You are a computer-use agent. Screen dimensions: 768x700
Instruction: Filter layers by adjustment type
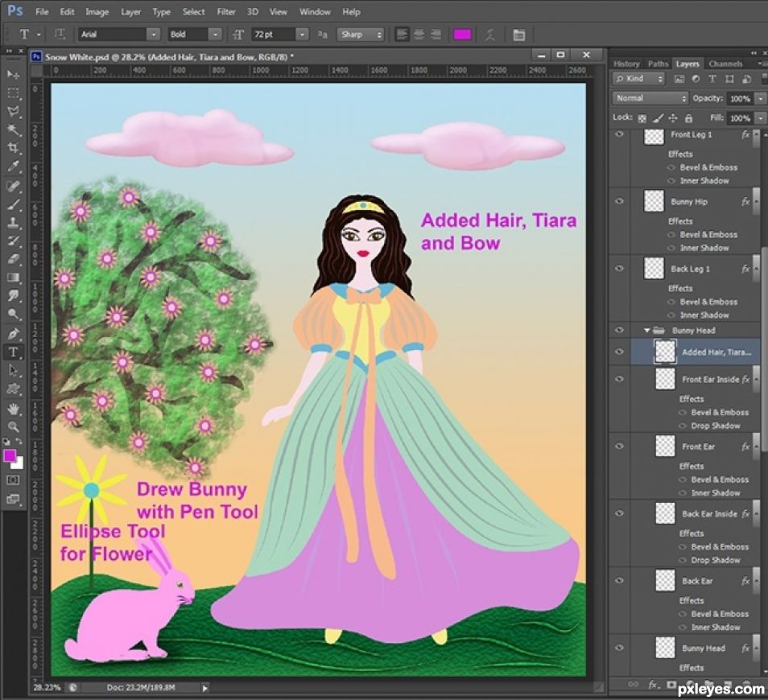(696, 79)
